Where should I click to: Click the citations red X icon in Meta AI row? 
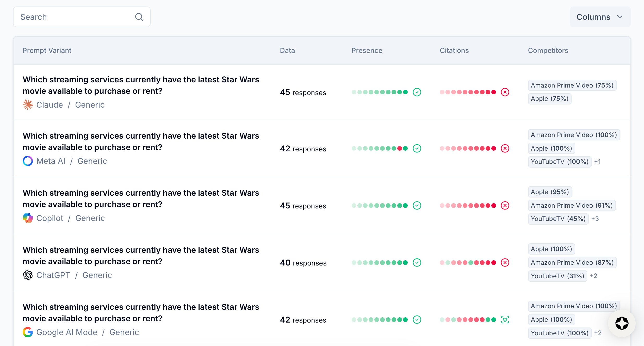coord(505,149)
